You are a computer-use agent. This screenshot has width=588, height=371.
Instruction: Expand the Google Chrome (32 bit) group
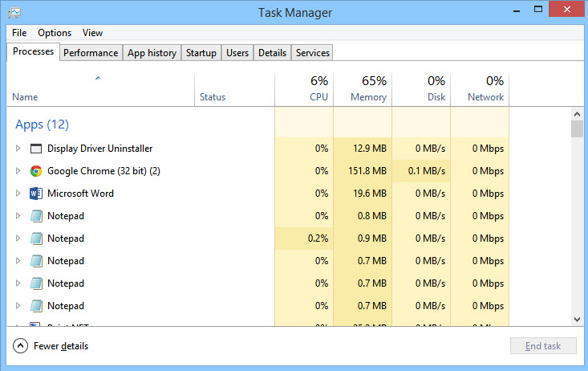18,171
